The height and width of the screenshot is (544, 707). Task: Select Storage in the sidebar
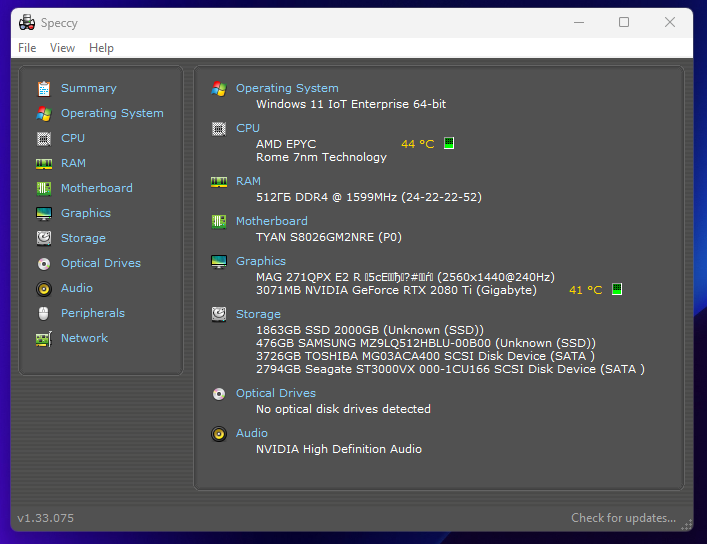(x=83, y=238)
